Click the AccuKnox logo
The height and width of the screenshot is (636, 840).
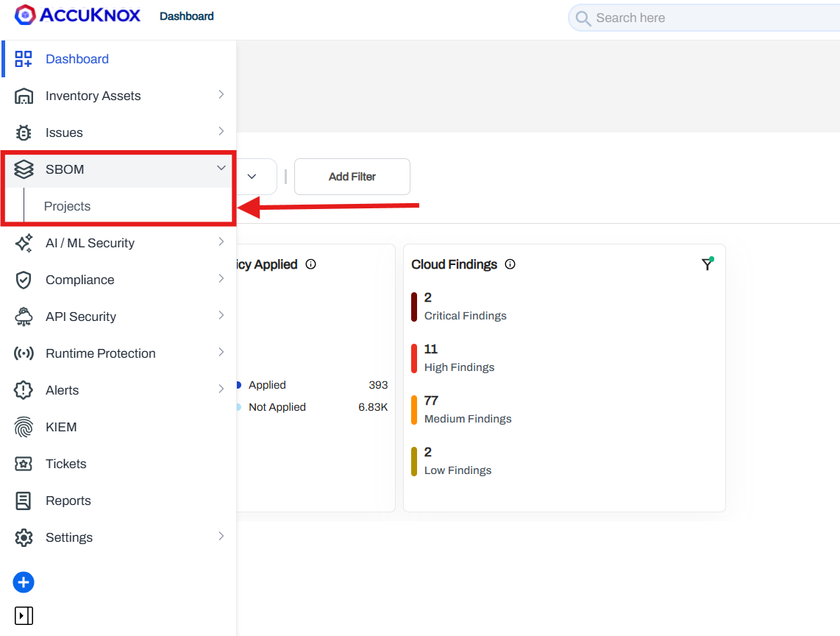point(78,15)
